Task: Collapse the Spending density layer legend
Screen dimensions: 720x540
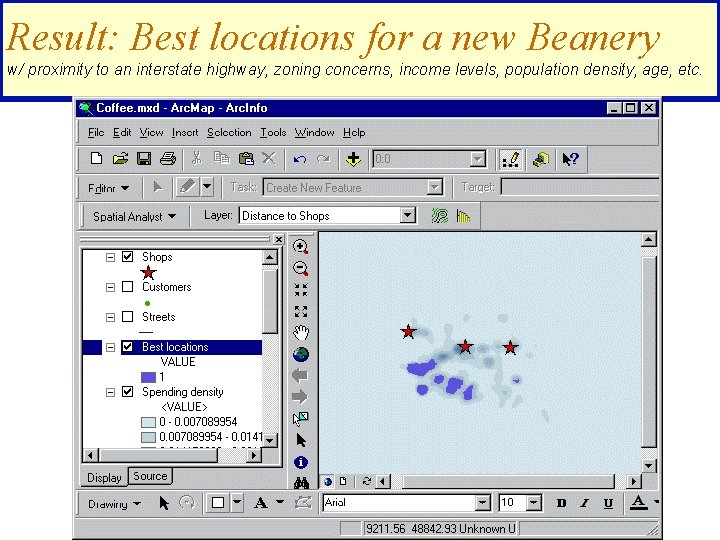Action: coord(110,392)
